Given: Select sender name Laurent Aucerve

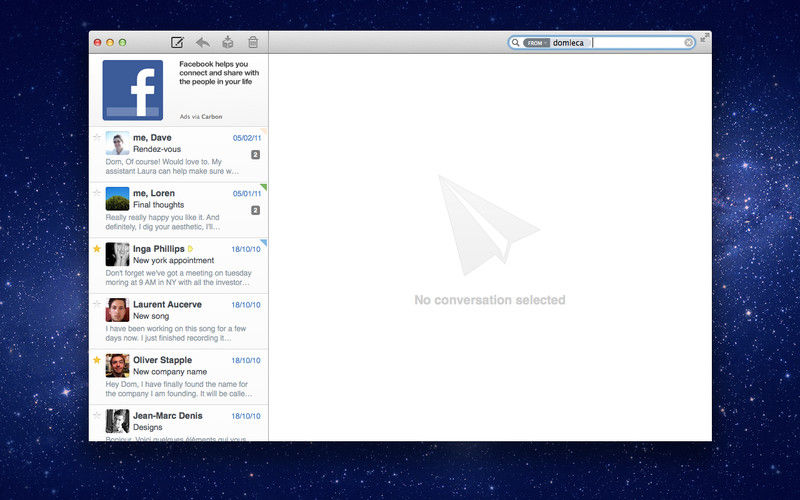Looking at the screenshot, I should pos(167,304).
